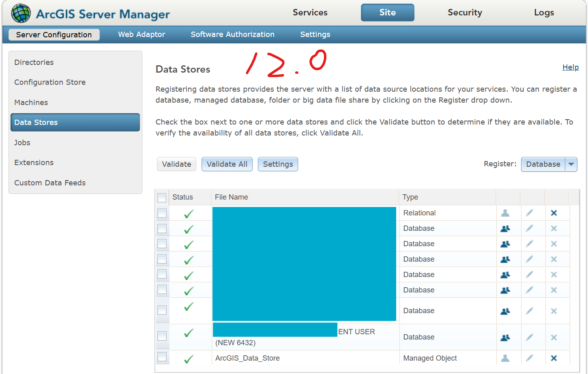
Task: Select Data Stores in the left sidebar
Action: click(75, 123)
